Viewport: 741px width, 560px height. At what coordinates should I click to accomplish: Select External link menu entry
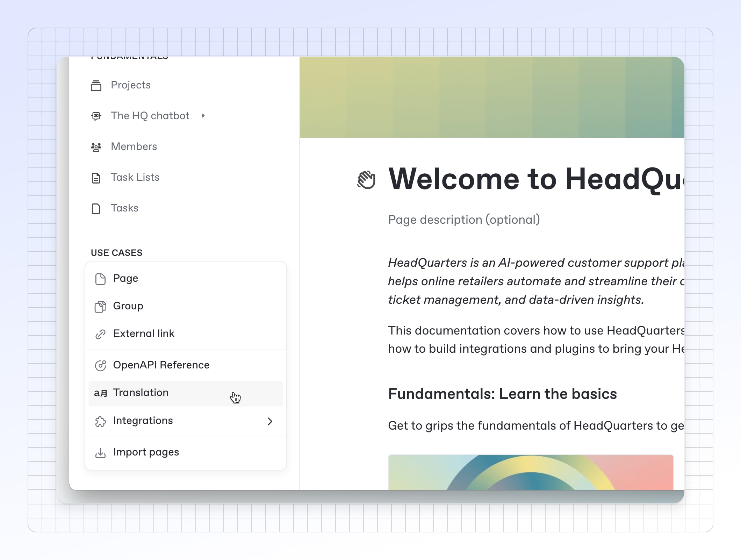186,334
